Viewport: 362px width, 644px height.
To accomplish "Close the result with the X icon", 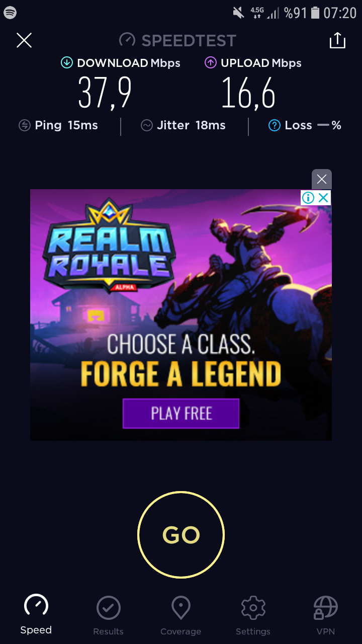I will click(24, 40).
